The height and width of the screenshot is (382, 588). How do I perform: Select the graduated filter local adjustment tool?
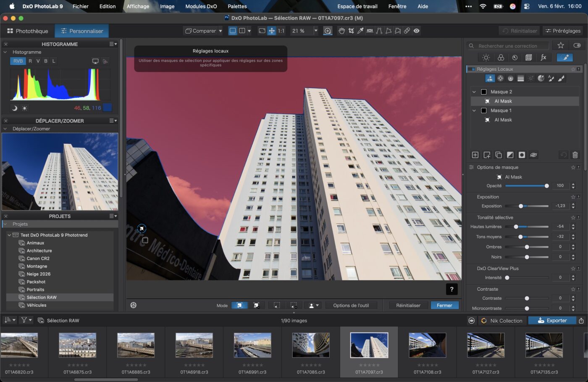point(521,79)
